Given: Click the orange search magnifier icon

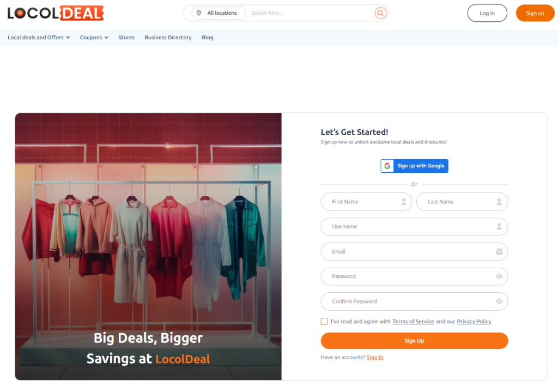Looking at the screenshot, I should (x=380, y=13).
